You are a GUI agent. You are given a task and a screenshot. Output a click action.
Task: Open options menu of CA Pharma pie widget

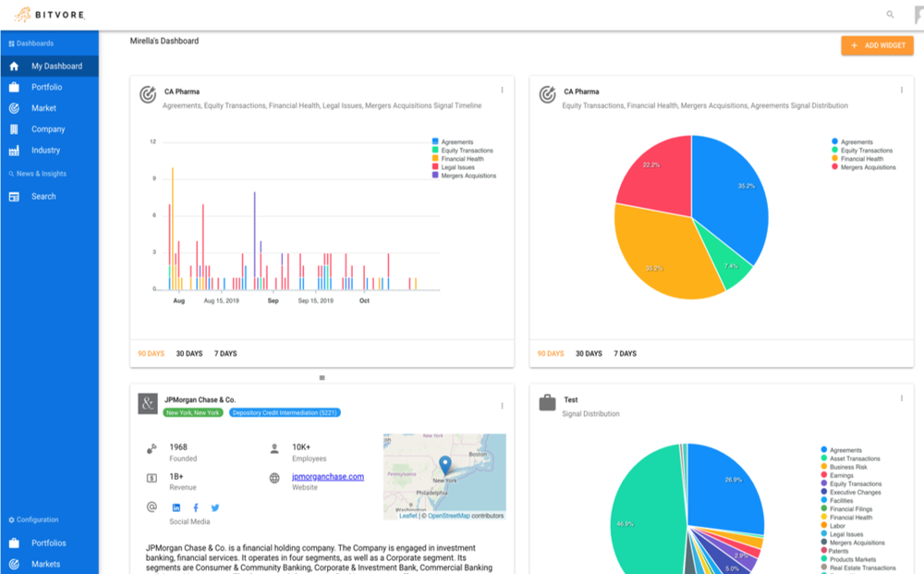[x=902, y=91]
